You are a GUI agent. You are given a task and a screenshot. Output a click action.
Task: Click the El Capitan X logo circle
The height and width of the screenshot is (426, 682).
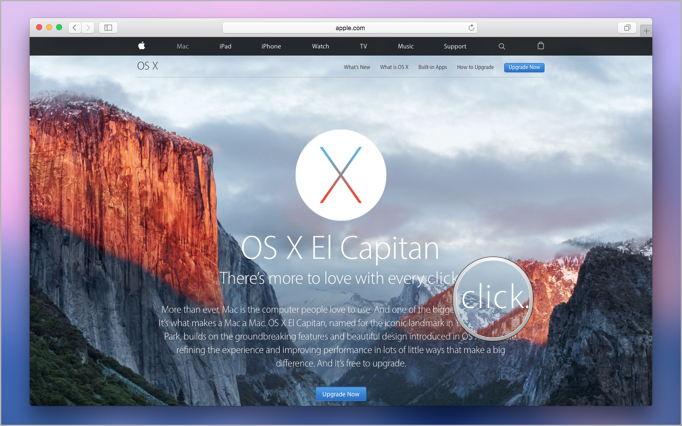[341, 175]
